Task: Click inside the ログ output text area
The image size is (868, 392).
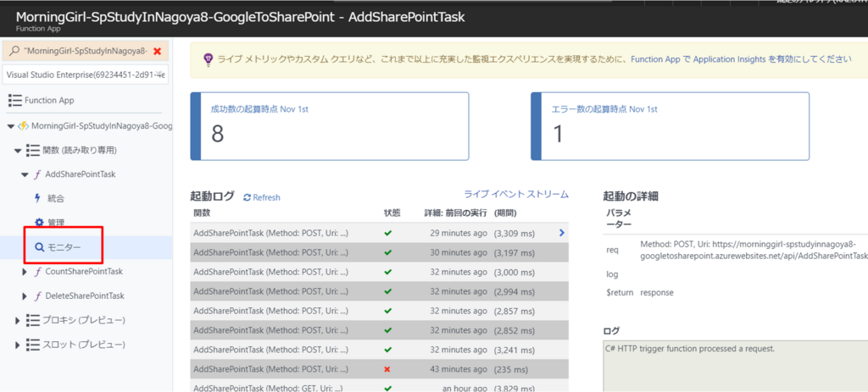Action: [x=735, y=366]
